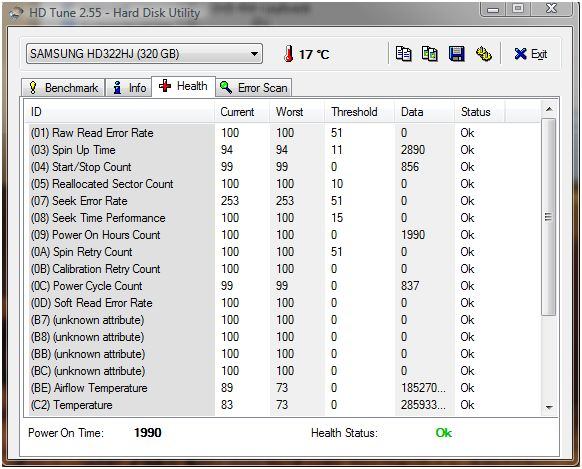The height and width of the screenshot is (469, 582).
Task: Click current value 253 of Seek Error Rate
Action: (x=230, y=201)
